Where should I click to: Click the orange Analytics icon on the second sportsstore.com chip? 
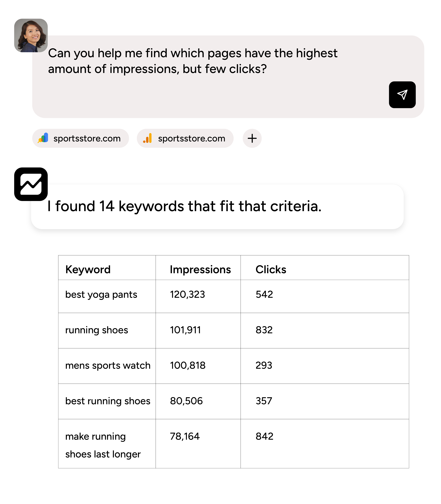148,138
